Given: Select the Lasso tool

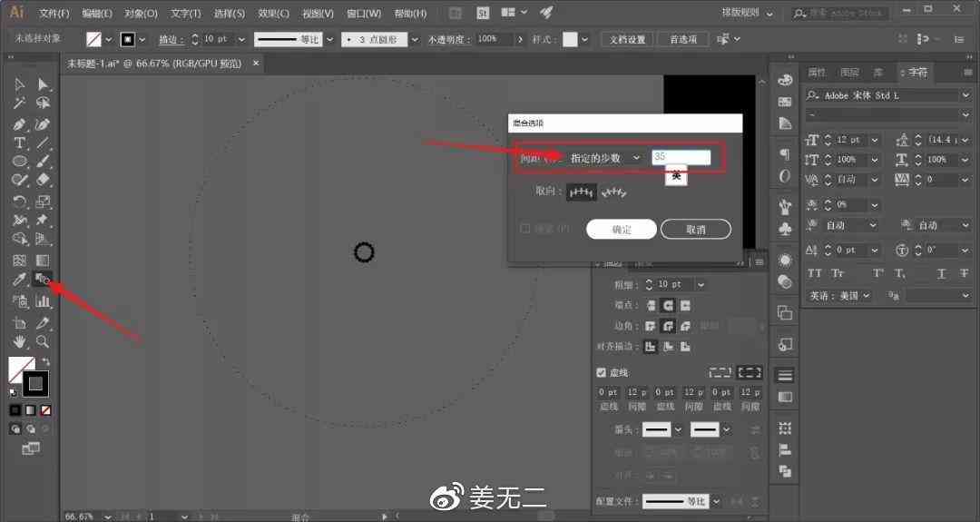Looking at the screenshot, I should pos(43,103).
